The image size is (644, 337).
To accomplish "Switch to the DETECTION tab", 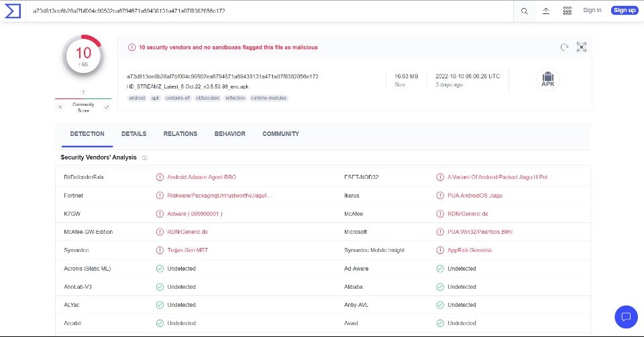I will [87, 133].
